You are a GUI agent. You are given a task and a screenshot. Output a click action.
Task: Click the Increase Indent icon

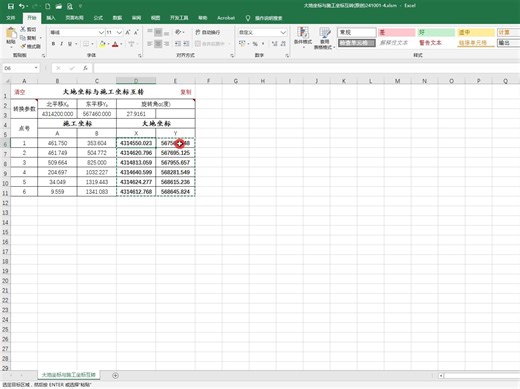tap(186, 44)
